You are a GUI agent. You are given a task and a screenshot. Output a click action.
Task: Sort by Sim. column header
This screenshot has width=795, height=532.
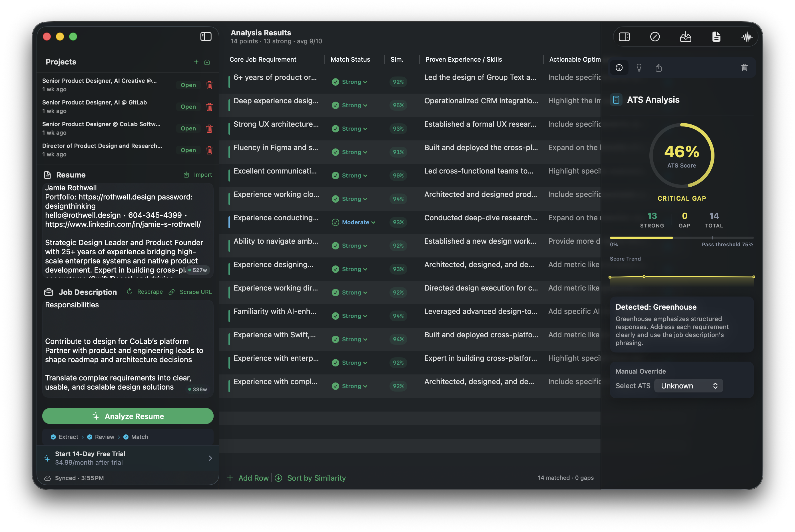pyautogui.click(x=396, y=59)
